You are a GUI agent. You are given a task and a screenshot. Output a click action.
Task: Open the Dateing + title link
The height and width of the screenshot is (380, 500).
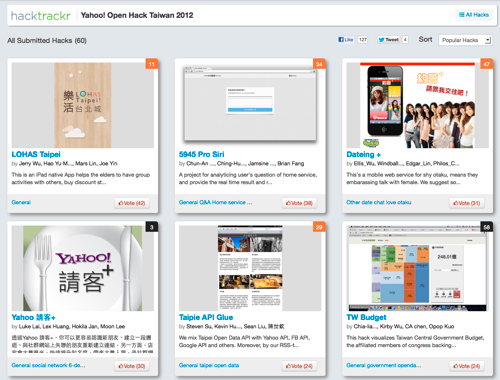click(363, 154)
